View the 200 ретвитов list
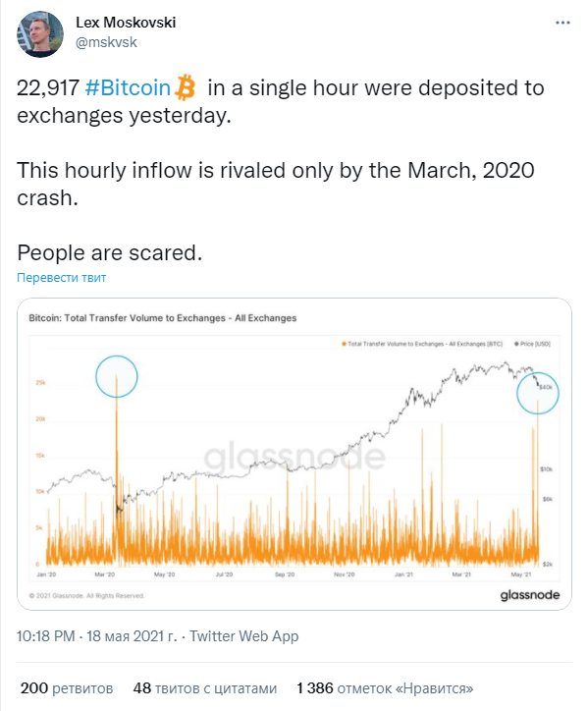588x711 pixels. tap(67, 688)
